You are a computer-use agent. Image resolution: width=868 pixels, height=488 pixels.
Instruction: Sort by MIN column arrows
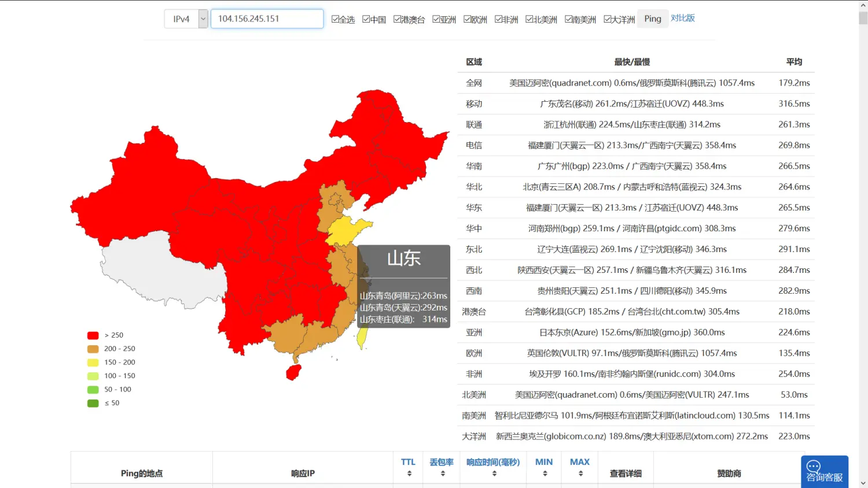point(544,474)
